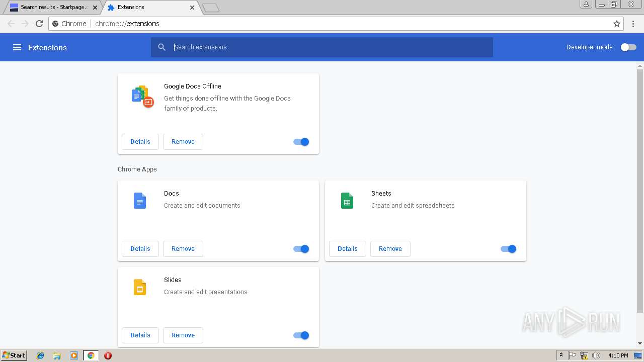The image size is (644, 362).
Task: Reload the current page
Action: 39,24
